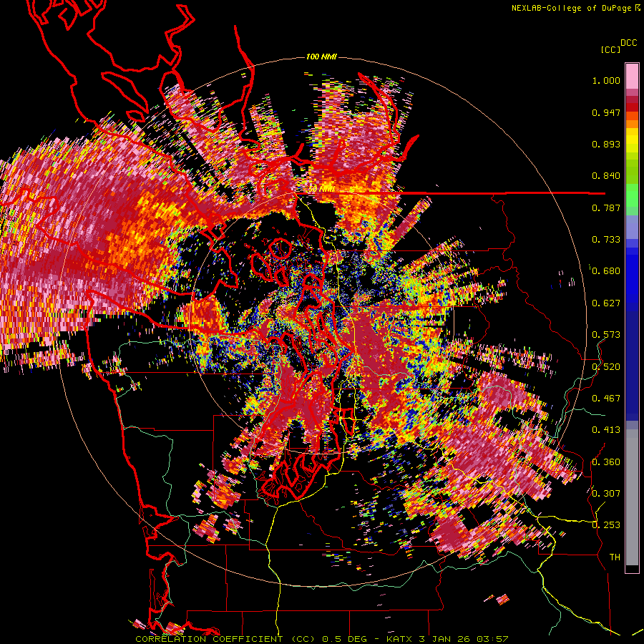The image size is (644, 644).
Task: Click the 0.947 scale value
Action: coord(606,112)
